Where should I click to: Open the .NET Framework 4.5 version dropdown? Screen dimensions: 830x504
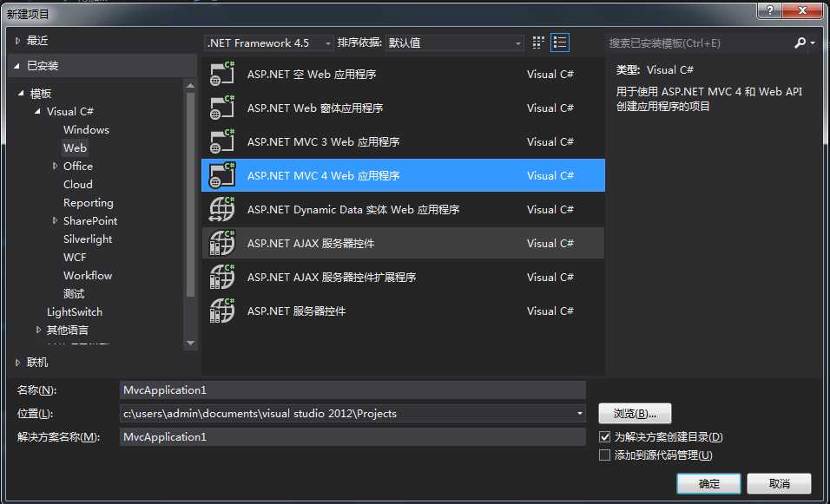269,43
